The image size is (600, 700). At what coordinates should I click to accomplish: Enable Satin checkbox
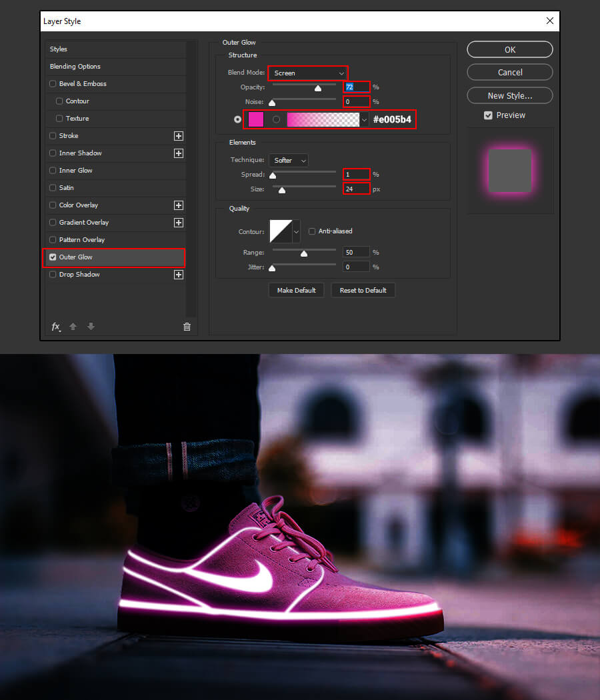(53, 188)
